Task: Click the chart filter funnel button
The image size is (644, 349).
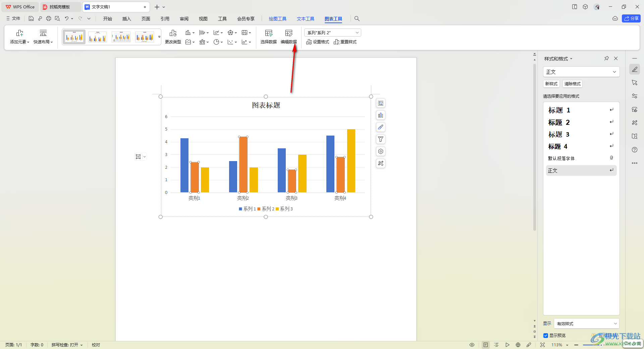Action: click(381, 139)
